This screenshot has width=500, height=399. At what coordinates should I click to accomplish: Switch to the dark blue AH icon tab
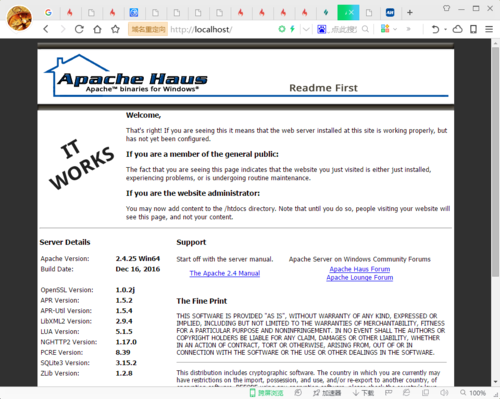pyautogui.click(x=390, y=13)
